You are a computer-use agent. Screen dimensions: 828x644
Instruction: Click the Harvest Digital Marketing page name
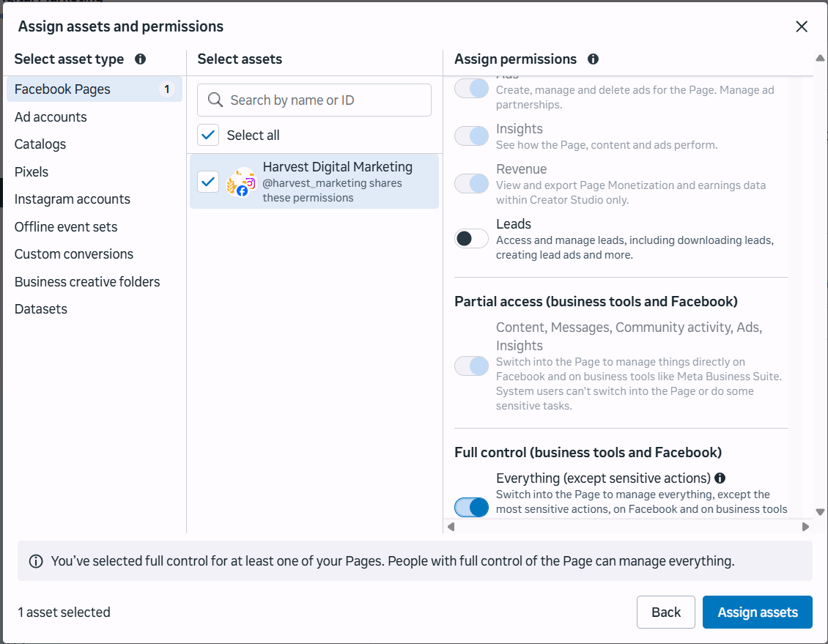click(338, 167)
